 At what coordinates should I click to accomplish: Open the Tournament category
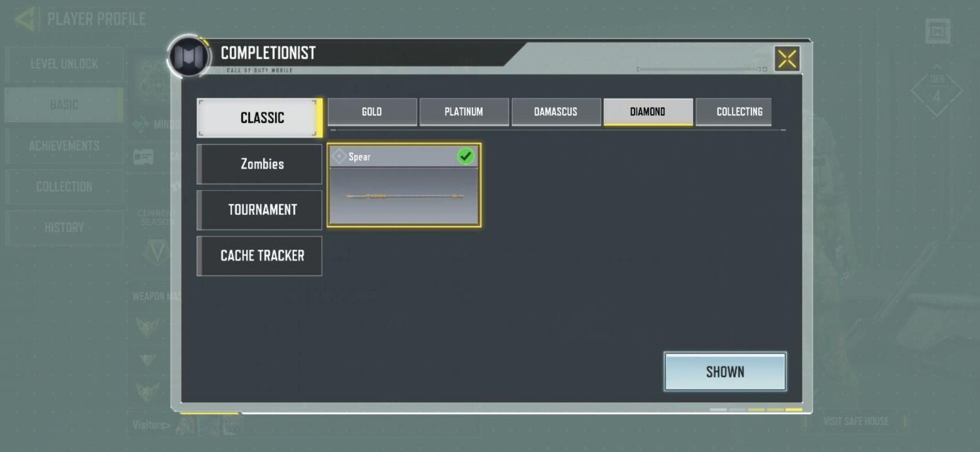(259, 210)
